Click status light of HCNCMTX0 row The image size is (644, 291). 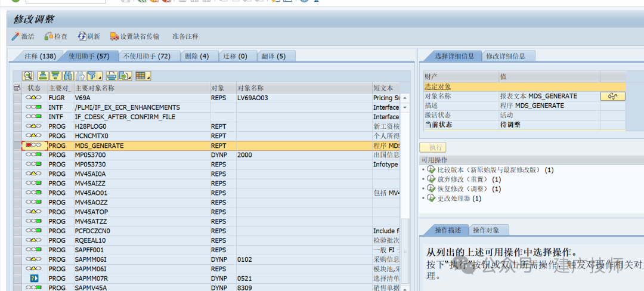point(33,135)
